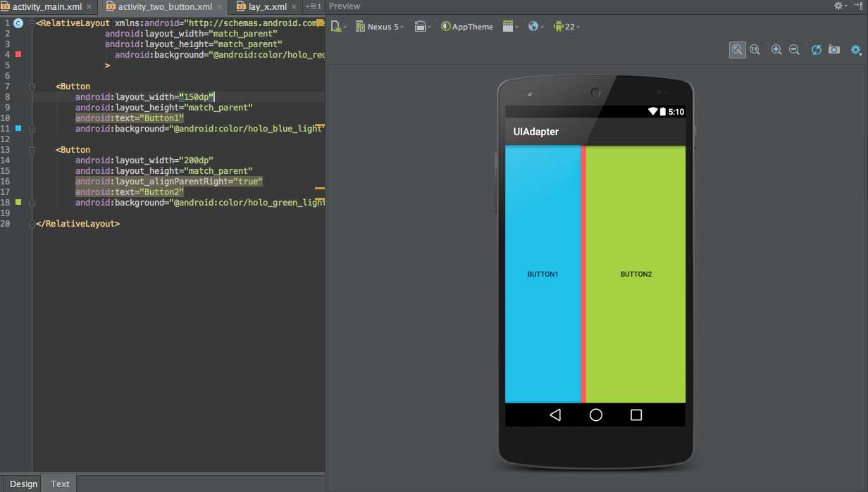Collapse the RelativeLayout tag at line 1
This screenshot has height=492, width=868.
[x=32, y=23]
